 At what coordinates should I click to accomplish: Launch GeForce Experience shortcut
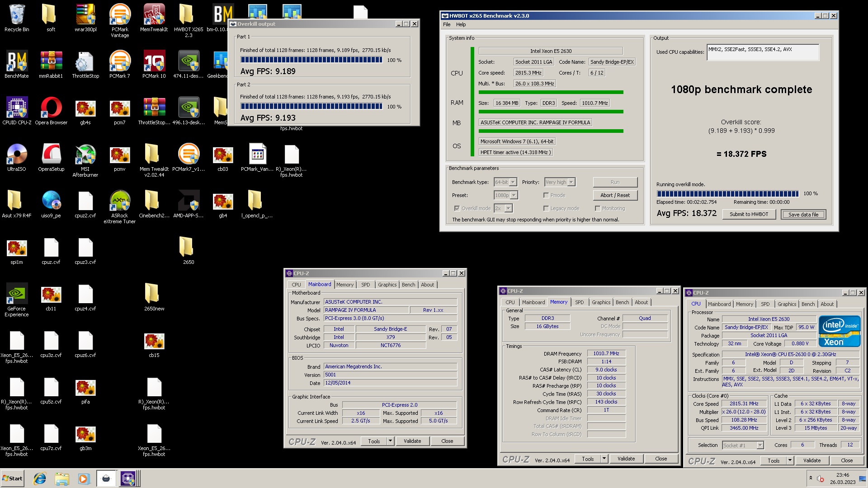click(x=17, y=300)
